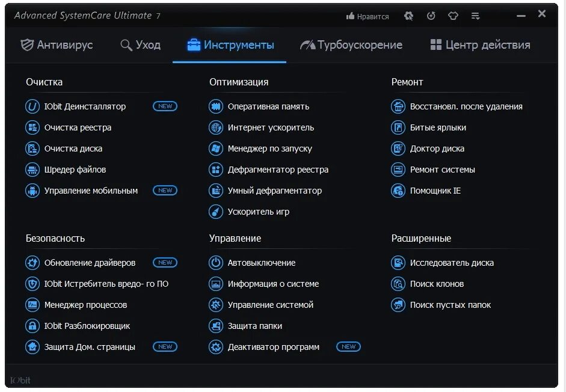The width and height of the screenshot is (566, 392).
Task: Click the Нравится like button
Action: pos(368,16)
